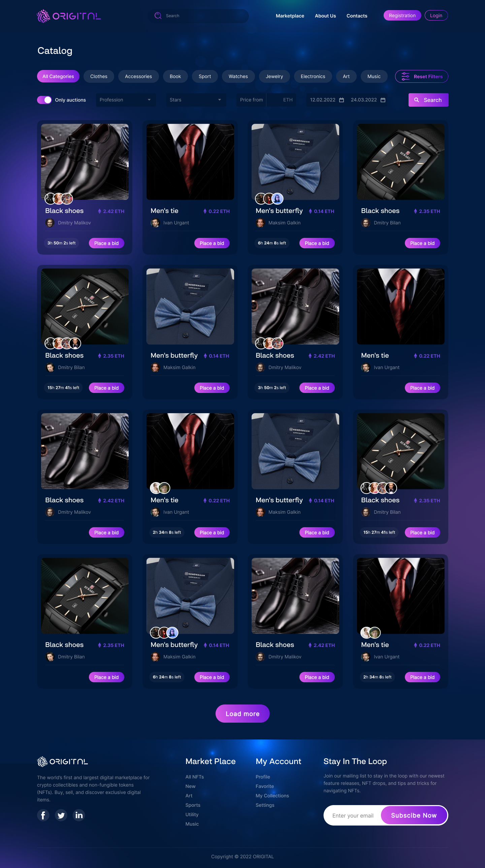The height and width of the screenshot is (868, 485).
Task: Open the My Collections footer link
Action: 272,796
